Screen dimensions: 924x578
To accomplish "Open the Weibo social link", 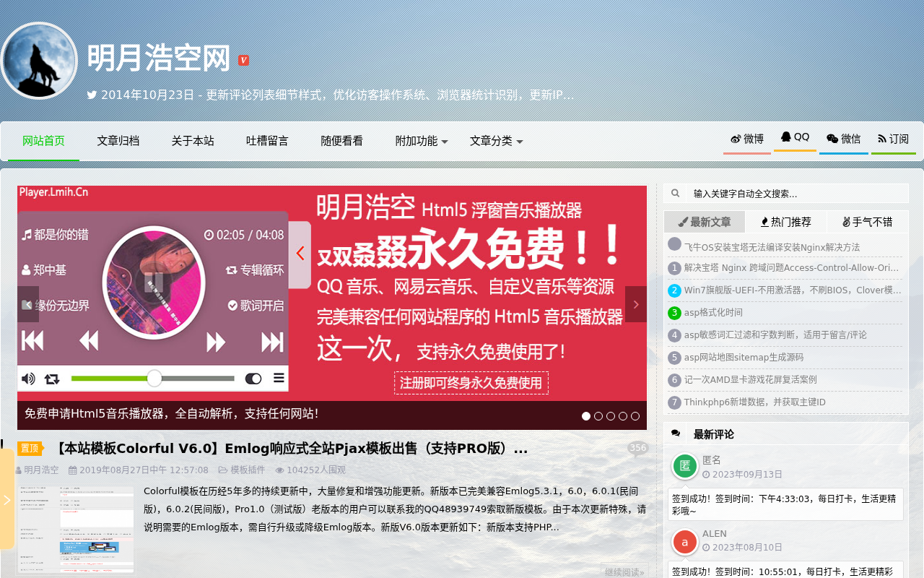I will click(747, 139).
